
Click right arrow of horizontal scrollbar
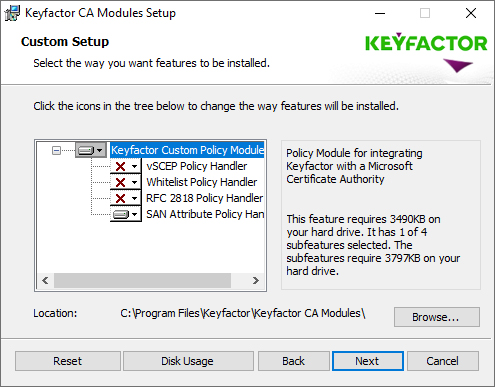[255, 281]
